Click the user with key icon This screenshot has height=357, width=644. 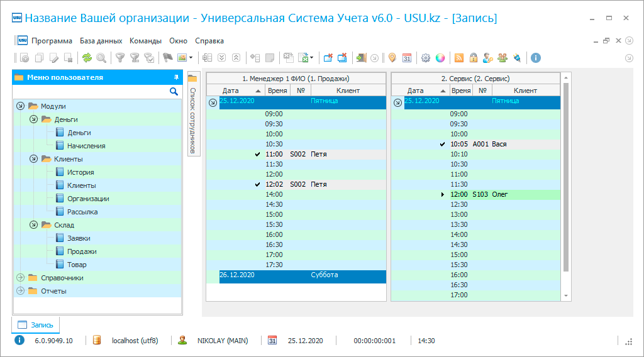click(488, 58)
